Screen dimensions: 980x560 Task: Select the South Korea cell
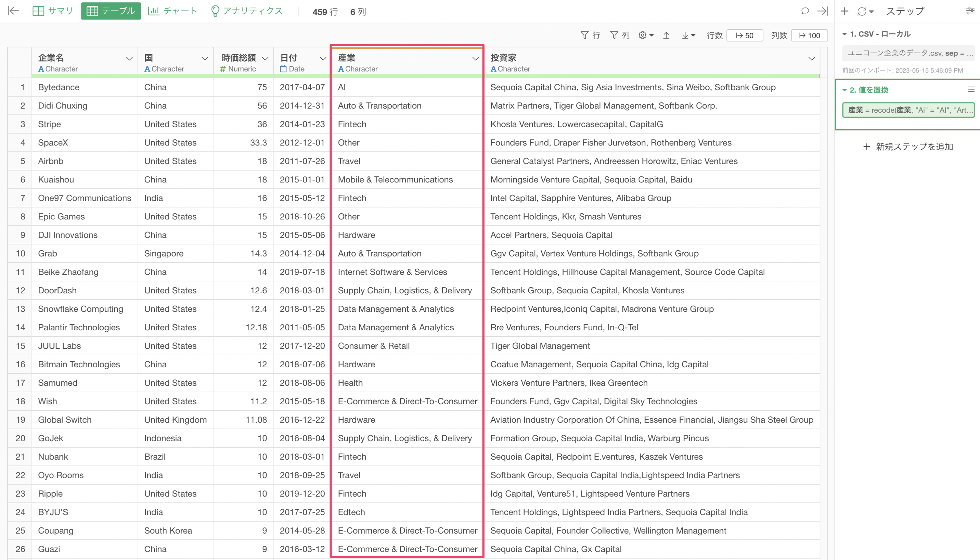coord(175,530)
